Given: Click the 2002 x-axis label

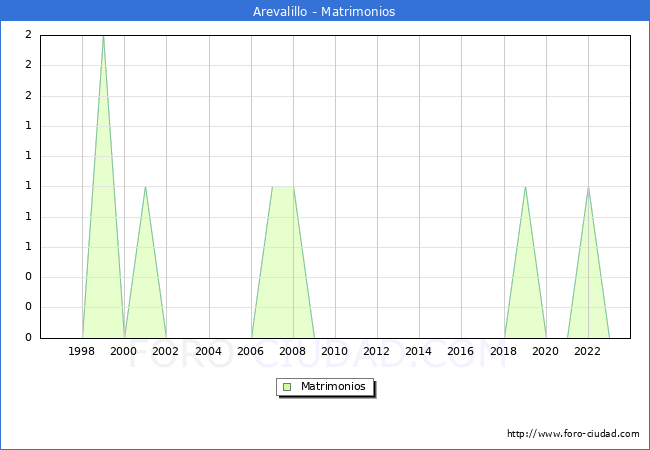Looking at the screenshot, I should pos(165,351).
